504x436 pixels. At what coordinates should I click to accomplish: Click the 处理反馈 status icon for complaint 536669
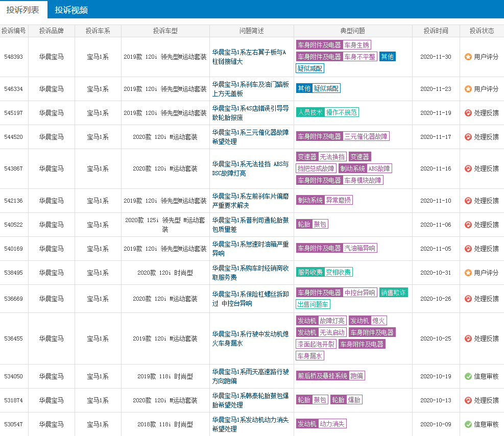(468, 299)
